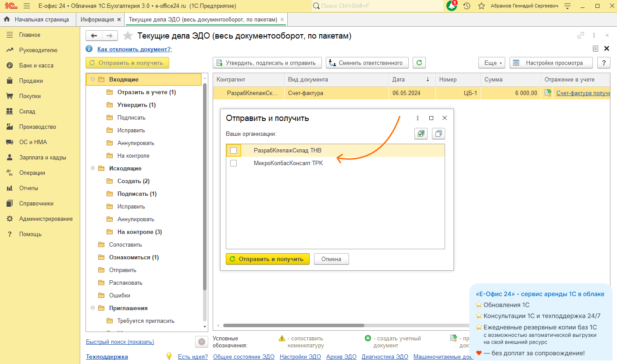Add page to favorites star beside title
Viewport: 617px width, 364px height.
coord(128,35)
